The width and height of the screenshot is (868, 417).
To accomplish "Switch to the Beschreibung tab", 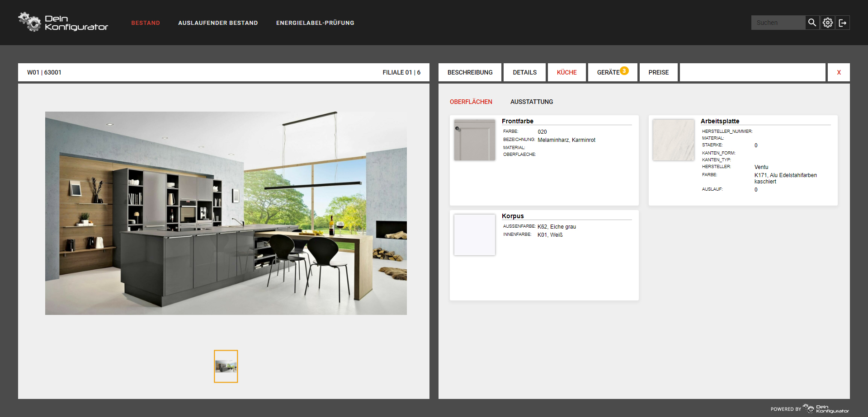I will pyautogui.click(x=470, y=72).
